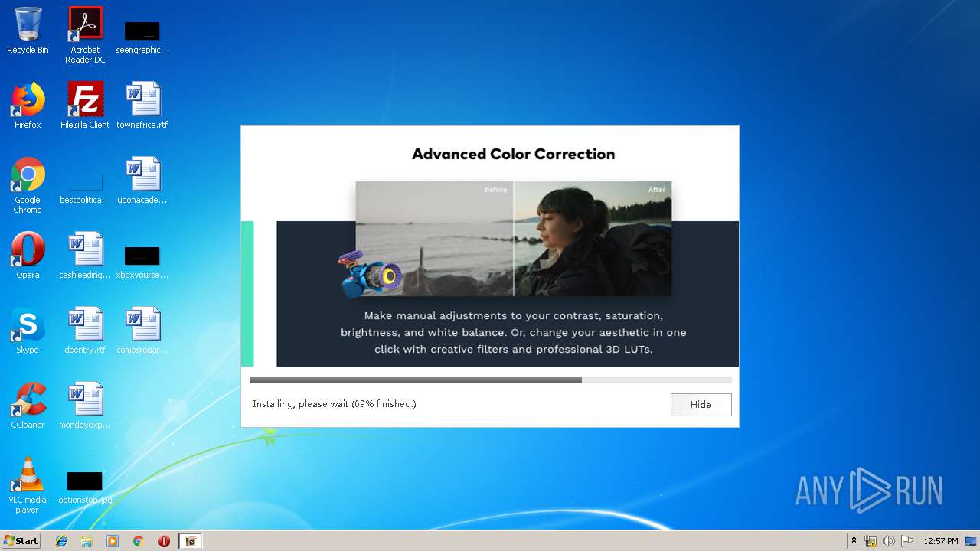Select the bestpolitica file icon
Image resolution: width=980 pixels, height=551 pixels.
[x=85, y=188]
